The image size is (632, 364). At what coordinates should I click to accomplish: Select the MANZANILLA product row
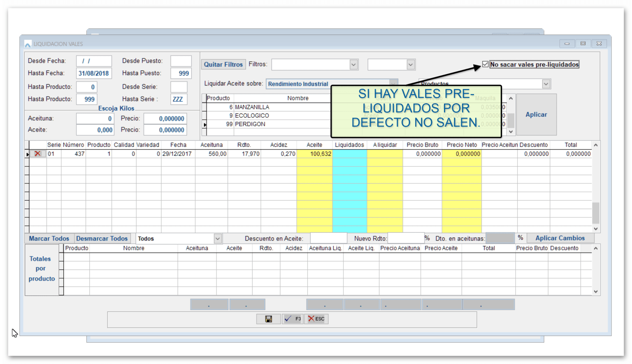tap(252, 107)
